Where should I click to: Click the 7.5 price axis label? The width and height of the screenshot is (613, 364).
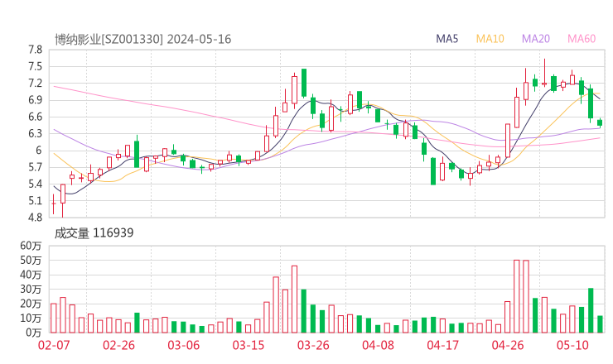point(35,67)
